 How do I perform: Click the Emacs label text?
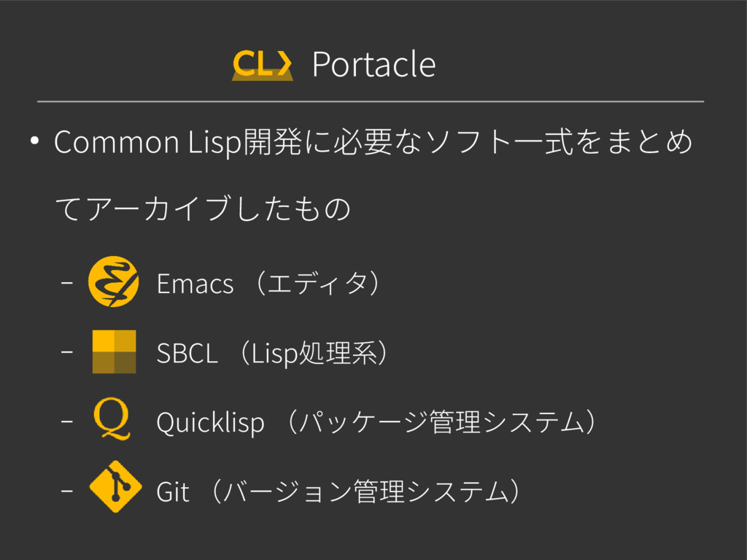point(195,284)
